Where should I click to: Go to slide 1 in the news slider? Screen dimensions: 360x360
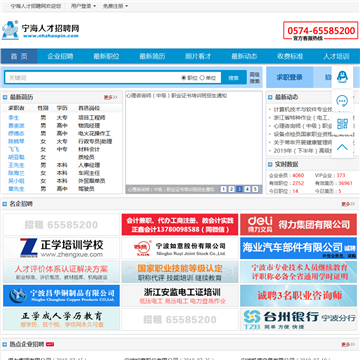click(x=223, y=189)
